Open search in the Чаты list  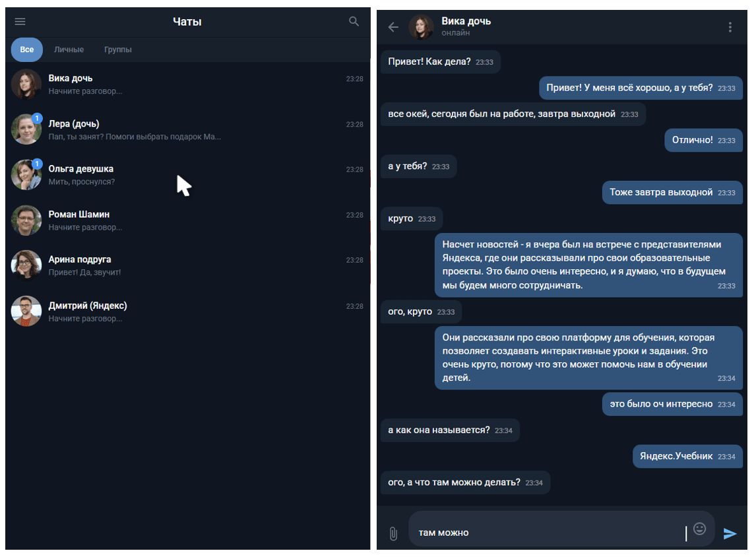tap(354, 21)
